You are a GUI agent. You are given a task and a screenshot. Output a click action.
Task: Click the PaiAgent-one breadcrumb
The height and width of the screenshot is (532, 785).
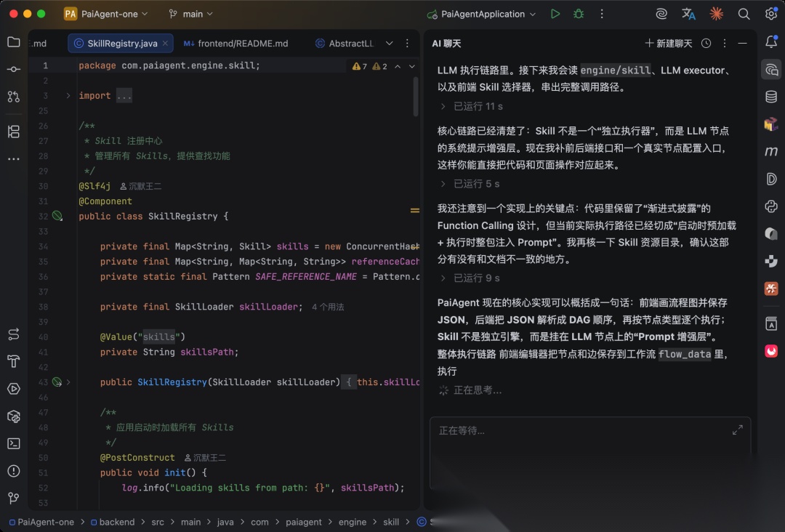[41, 522]
